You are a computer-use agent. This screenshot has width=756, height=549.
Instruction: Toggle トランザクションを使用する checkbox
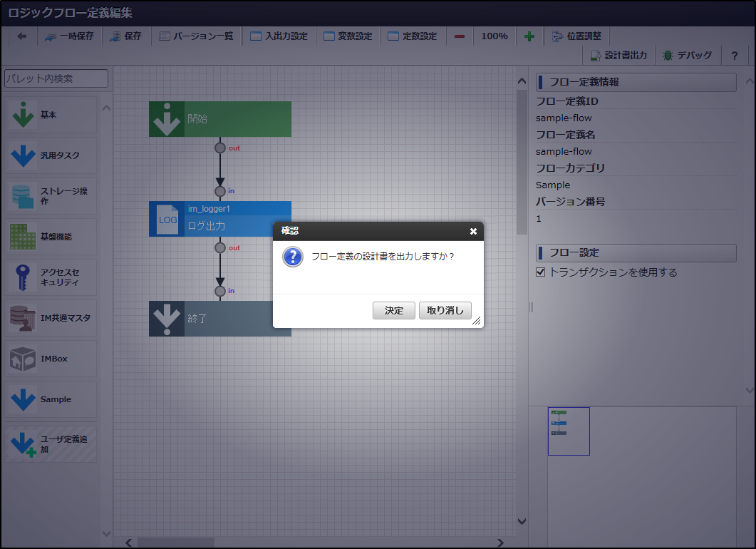pos(540,272)
